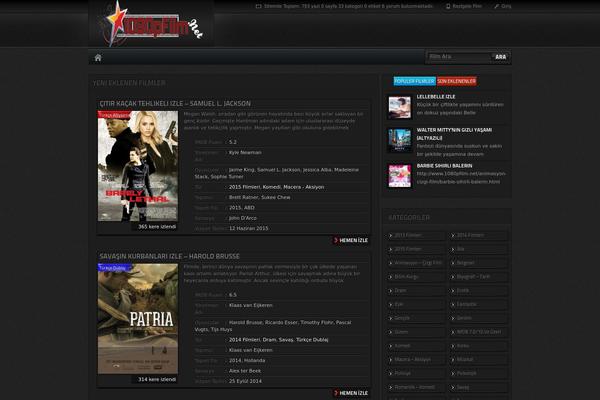The height and width of the screenshot is (400, 600).
Task: Open the Polisiye category
Action: (x=416, y=373)
